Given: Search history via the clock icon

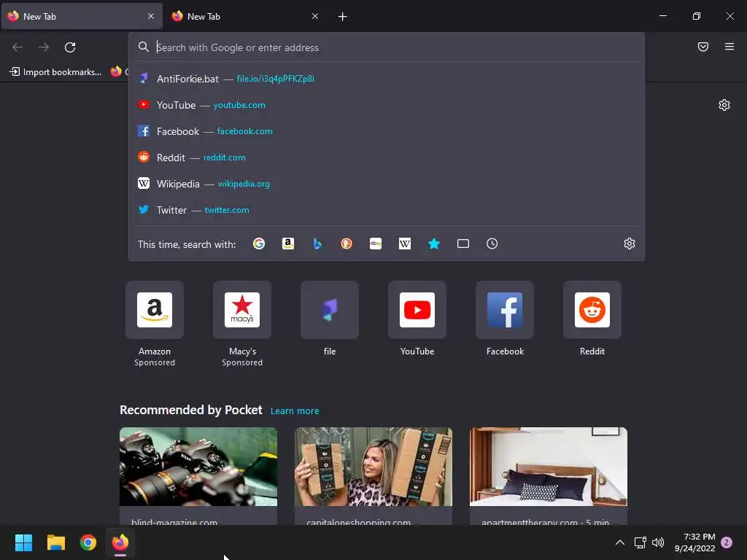Looking at the screenshot, I should 492,244.
